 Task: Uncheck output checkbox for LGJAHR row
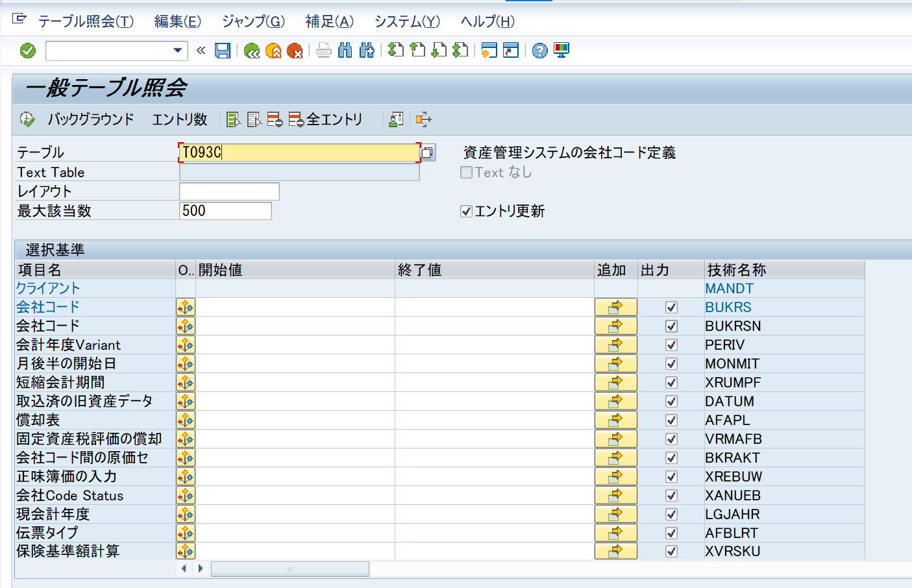point(671,515)
